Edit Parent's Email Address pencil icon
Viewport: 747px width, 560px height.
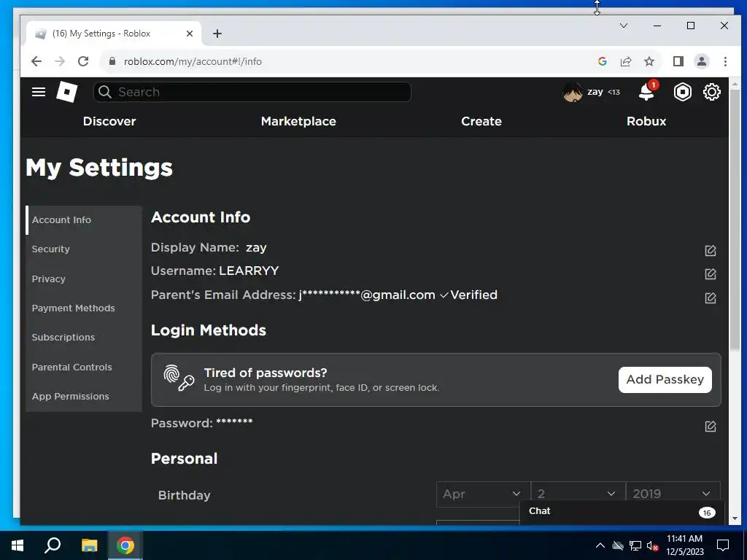coord(710,298)
